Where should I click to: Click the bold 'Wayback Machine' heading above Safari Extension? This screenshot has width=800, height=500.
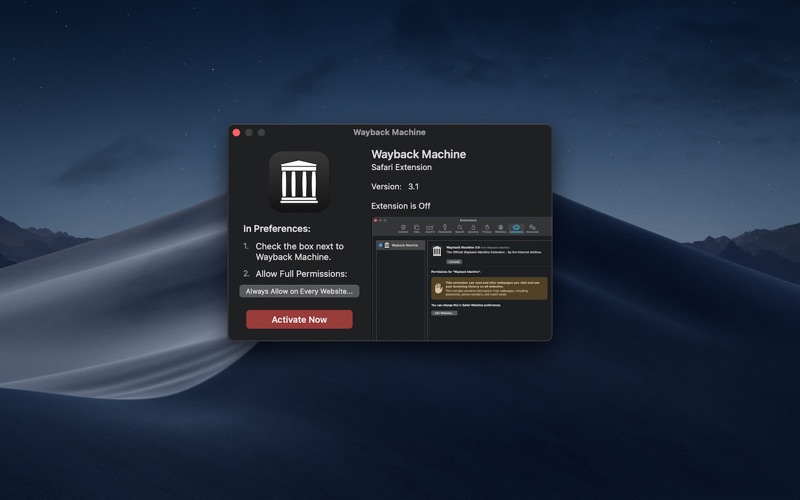418,154
